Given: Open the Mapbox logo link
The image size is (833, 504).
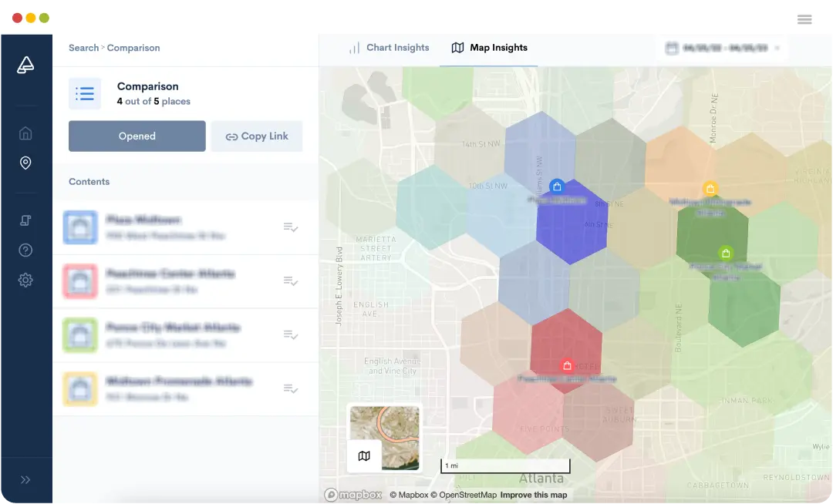Looking at the screenshot, I should pos(353,495).
